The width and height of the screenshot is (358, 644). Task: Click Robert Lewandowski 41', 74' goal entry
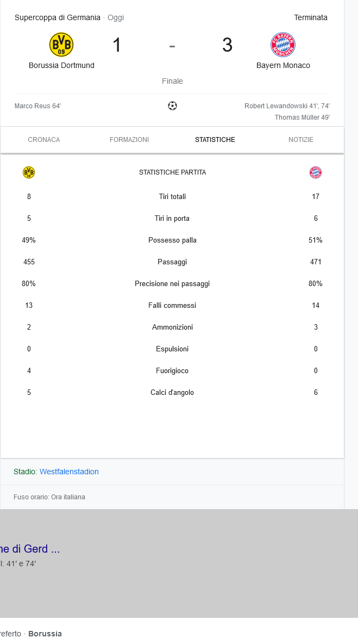pos(287,106)
